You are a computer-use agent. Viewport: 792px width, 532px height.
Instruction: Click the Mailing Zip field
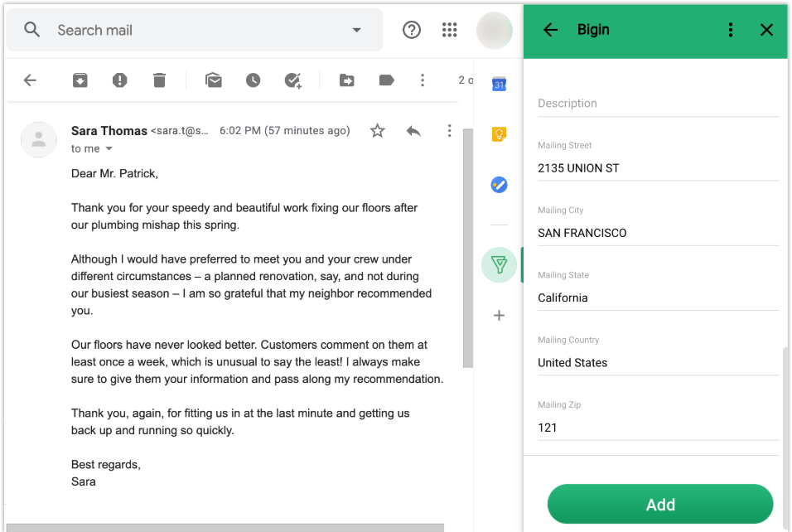click(658, 428)
